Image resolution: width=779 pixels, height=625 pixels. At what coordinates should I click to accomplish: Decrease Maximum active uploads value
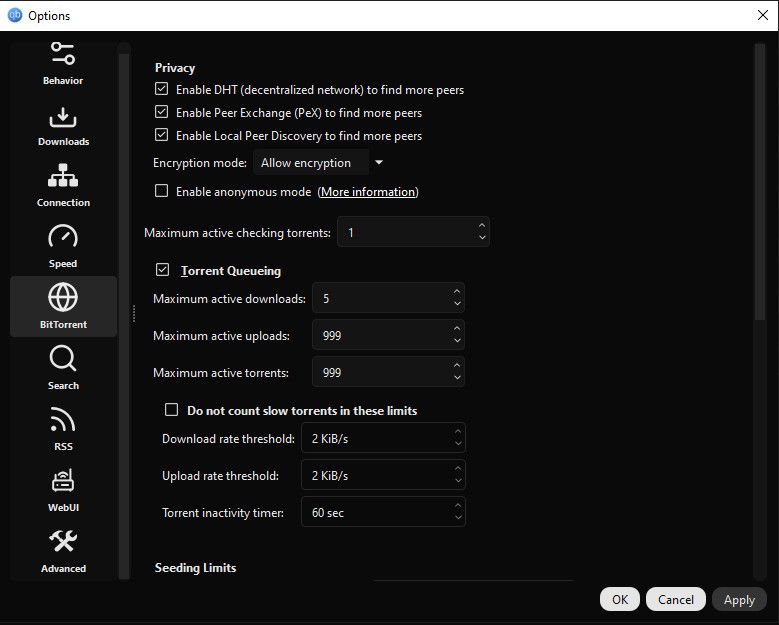point(457,341)
